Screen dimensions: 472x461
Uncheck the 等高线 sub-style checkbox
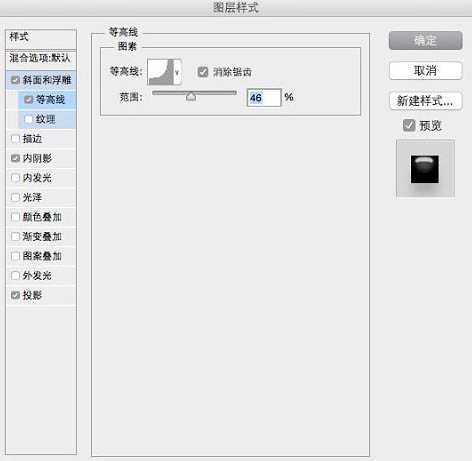click(28, 99)
